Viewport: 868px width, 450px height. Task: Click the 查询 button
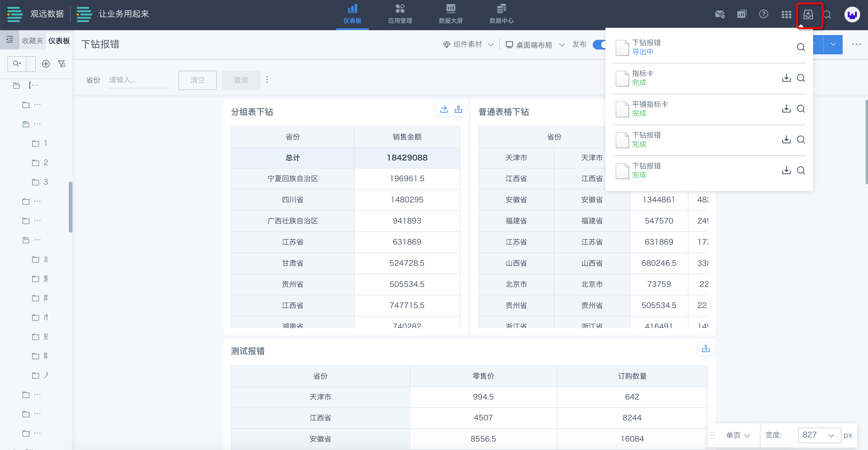pyautogui.click(x=241, y=80)
